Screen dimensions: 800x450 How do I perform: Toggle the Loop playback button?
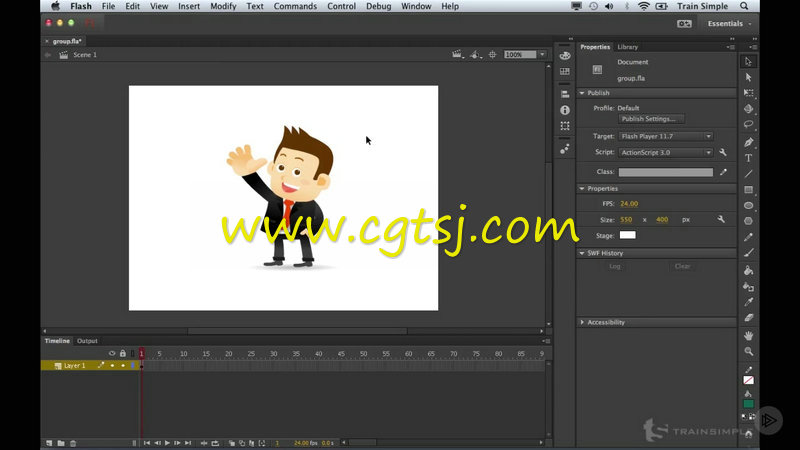click(215, 443)
